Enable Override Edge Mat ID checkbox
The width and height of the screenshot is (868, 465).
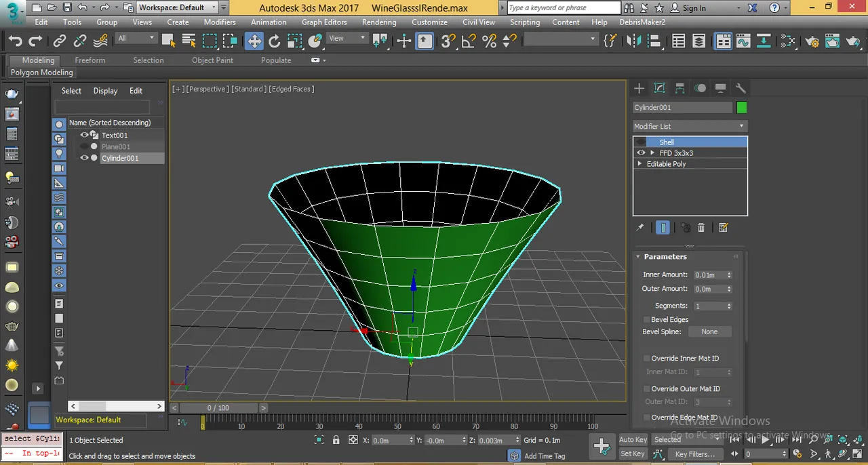tap(646, 418)
